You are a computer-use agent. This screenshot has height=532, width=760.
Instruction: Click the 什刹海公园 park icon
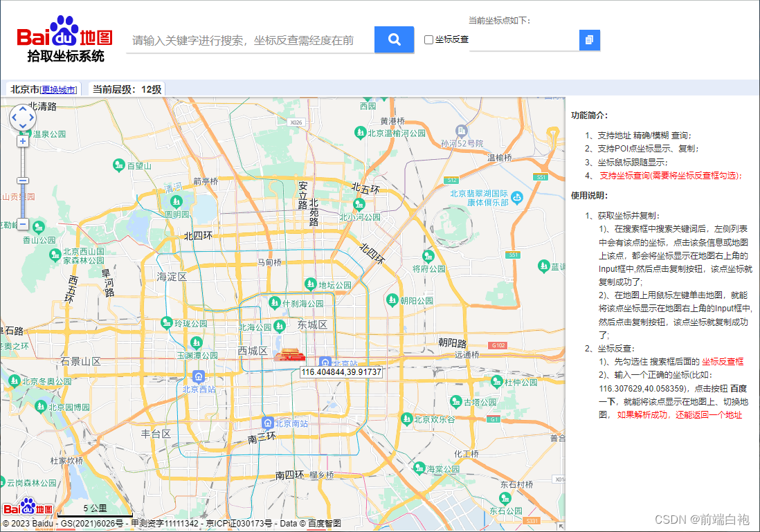(x=274, y=303)
